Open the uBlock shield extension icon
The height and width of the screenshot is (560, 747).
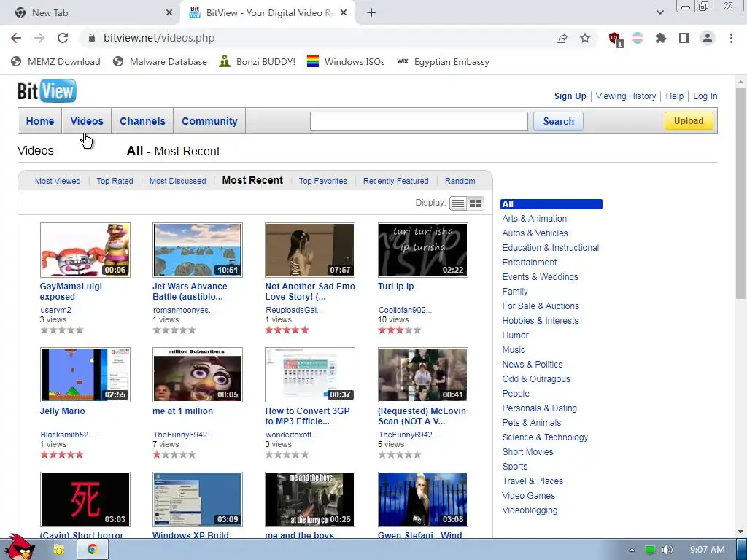[616, 39]
